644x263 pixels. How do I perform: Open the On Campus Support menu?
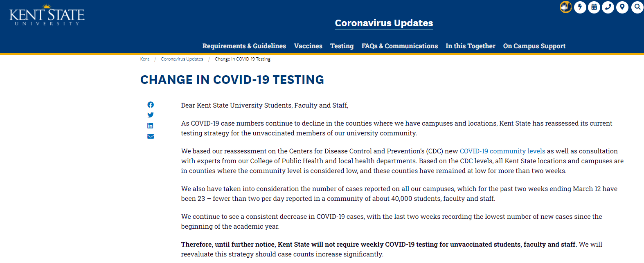tap(534, 46)
